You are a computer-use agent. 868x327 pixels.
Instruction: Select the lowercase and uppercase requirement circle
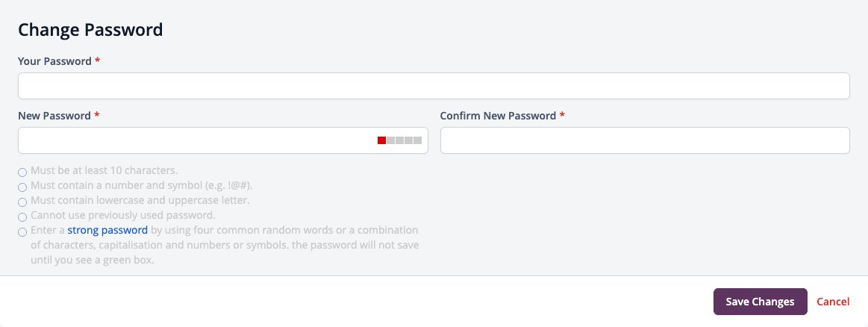(22, 202)
